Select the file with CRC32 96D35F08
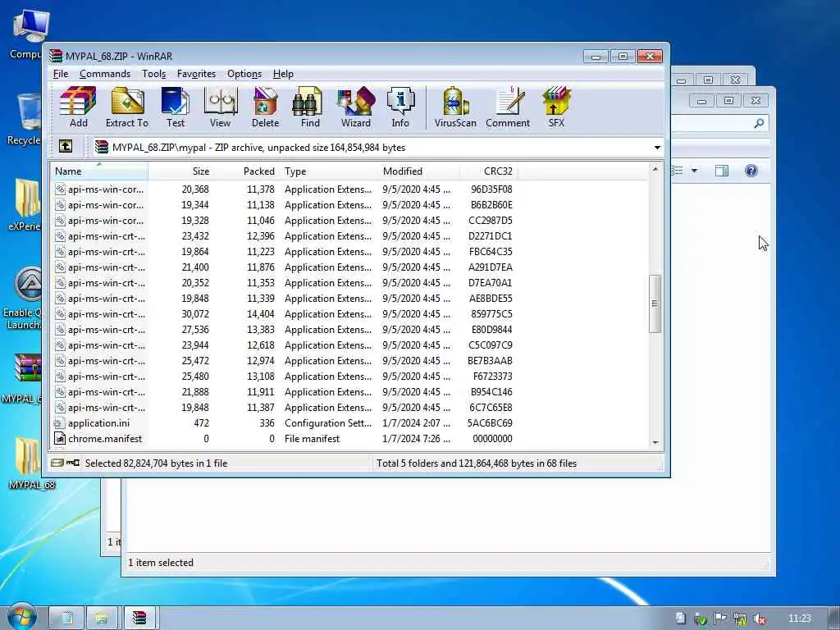The width and height of the screenshot is (840, 630). click(x=284, y=189)
